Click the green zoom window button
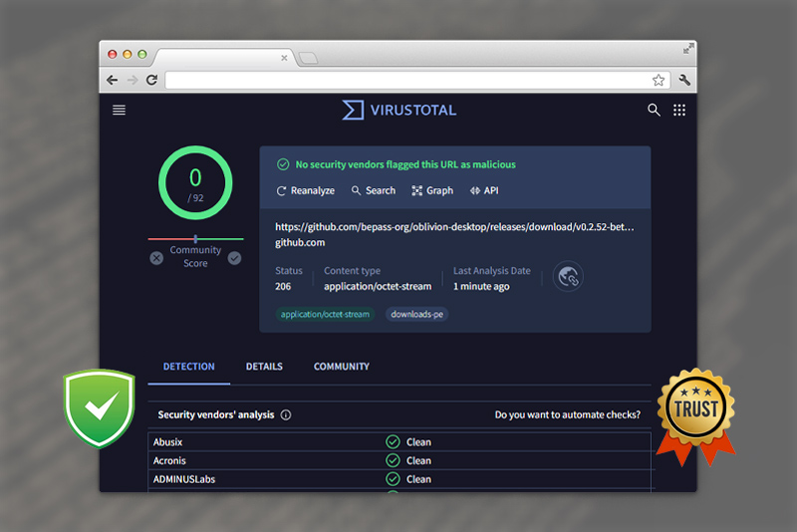797x532 pixels. coord(142,54)
